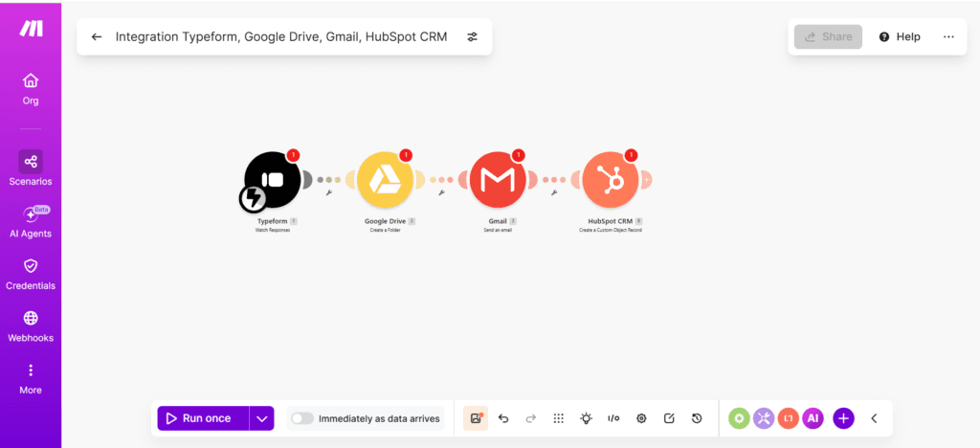Image resolution: width=980 pixels, height=448 pixels.
Task: Expand the More sidebar menu
Action: (x=31, y=379)
